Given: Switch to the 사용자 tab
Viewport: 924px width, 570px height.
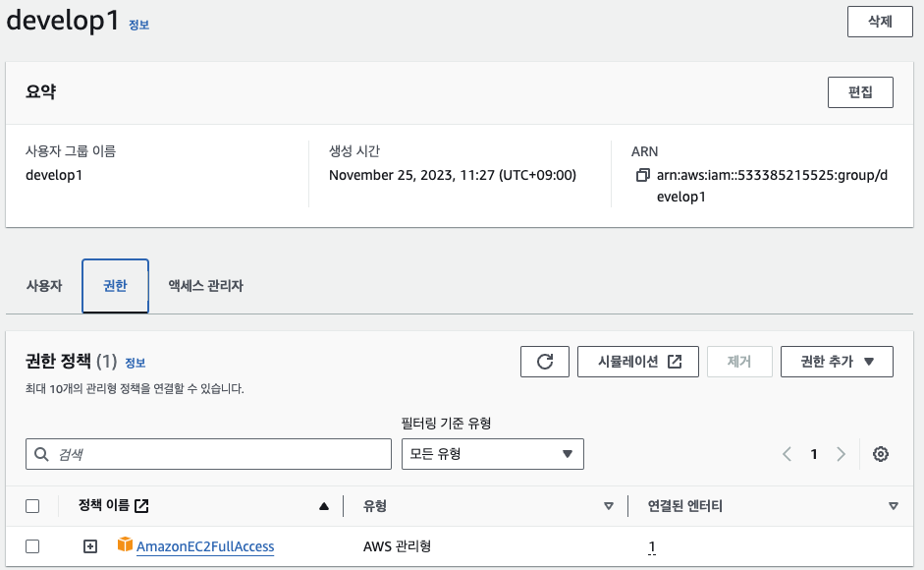Looking at the screenshot, I should click(44, 286).
